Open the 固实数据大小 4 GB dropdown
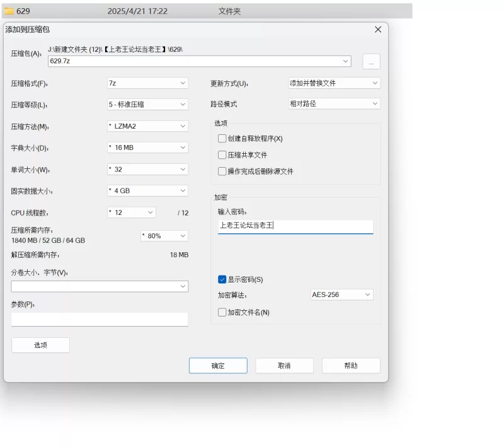Image resolution: width=504 pixels, height=447 pixels. coord(147,190)
